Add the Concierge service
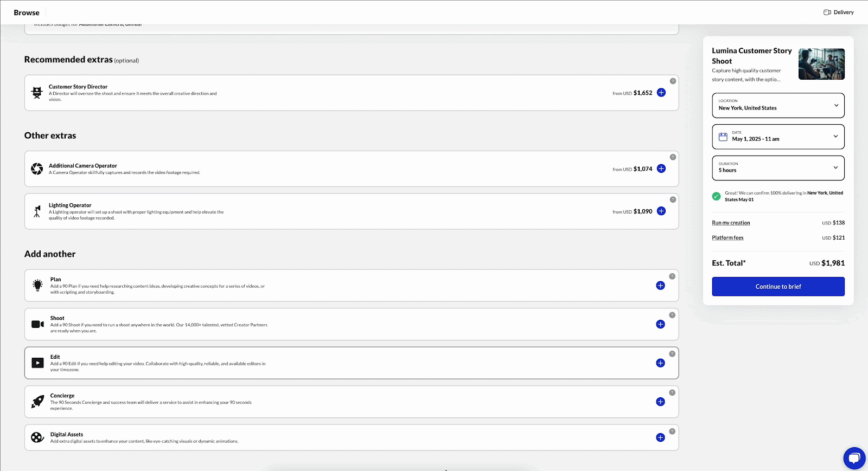The width and height of the screenshot is (868, 471). (660, 402)
